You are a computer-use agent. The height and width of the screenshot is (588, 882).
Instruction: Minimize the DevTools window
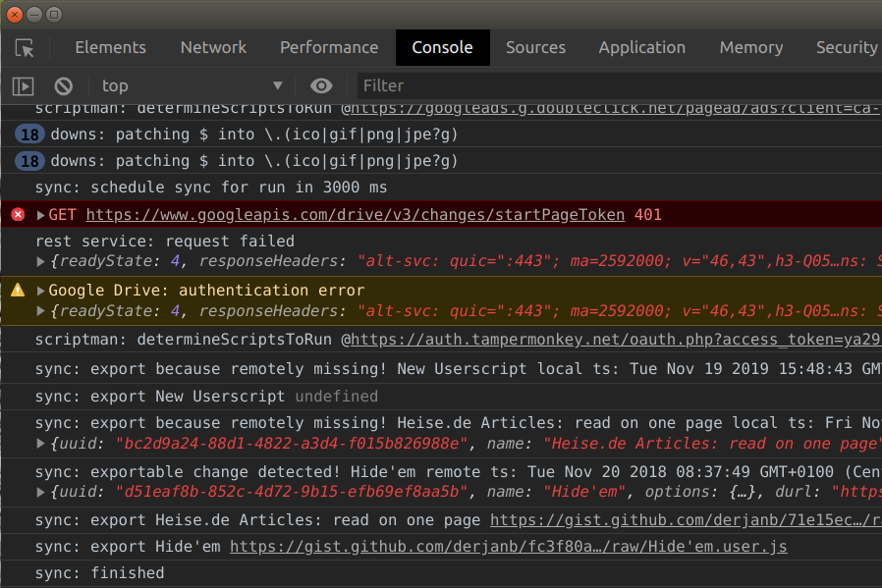(34, 15)
